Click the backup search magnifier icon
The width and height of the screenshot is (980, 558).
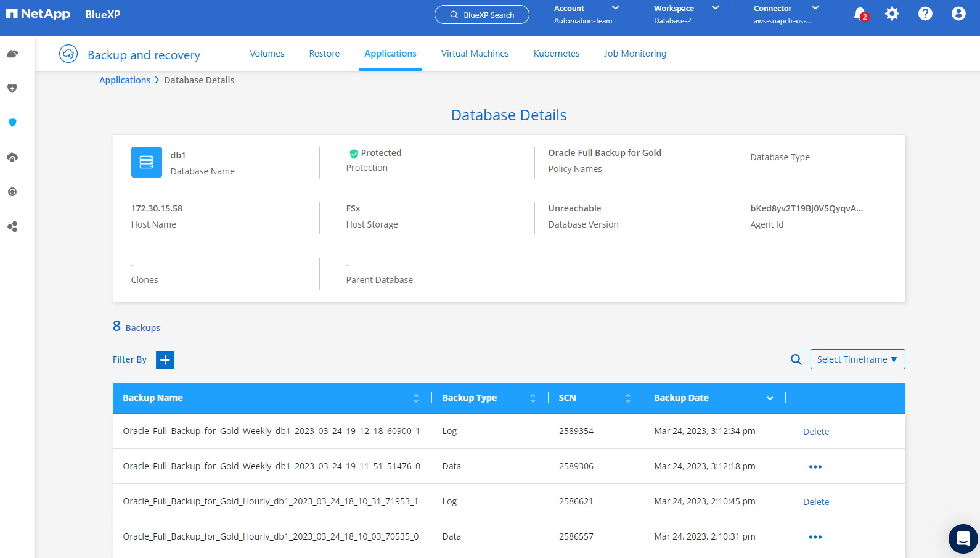point(796,359)
